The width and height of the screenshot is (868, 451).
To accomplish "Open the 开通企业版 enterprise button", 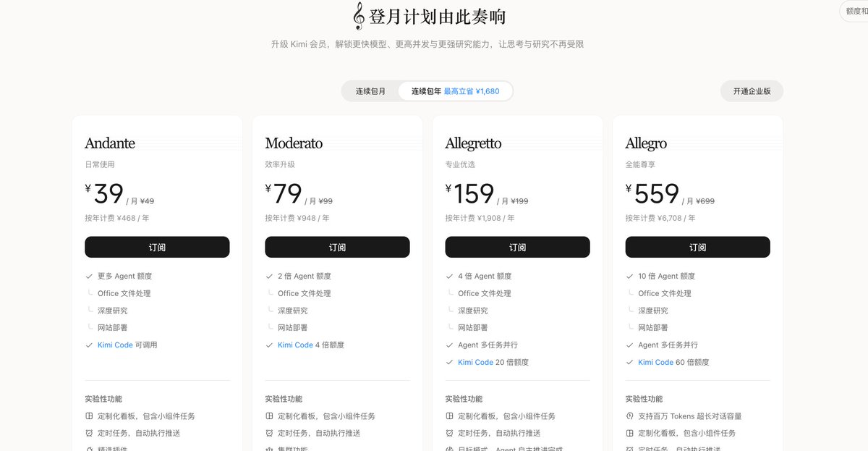I will click(x=752, y=91).
